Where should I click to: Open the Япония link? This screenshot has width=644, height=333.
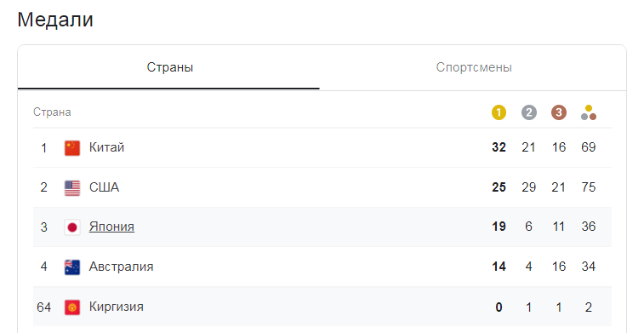tap(111, 227)
